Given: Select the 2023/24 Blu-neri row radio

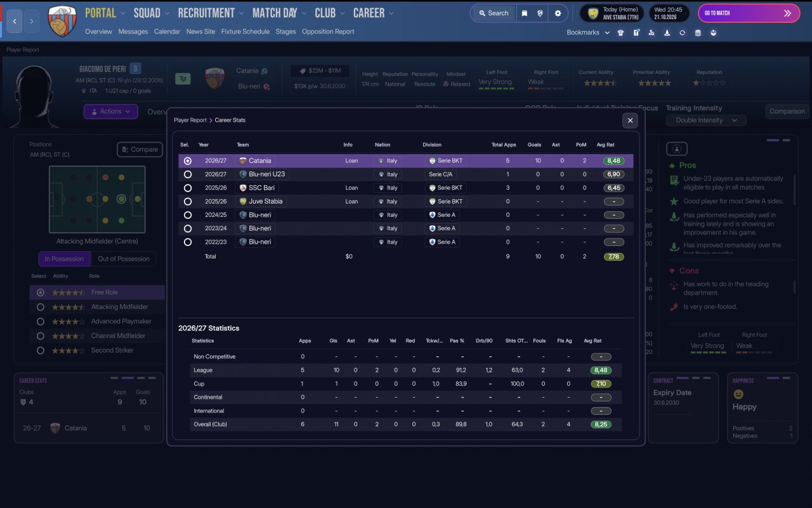Looking at the screenshot, I should click(x=187, y=228).
